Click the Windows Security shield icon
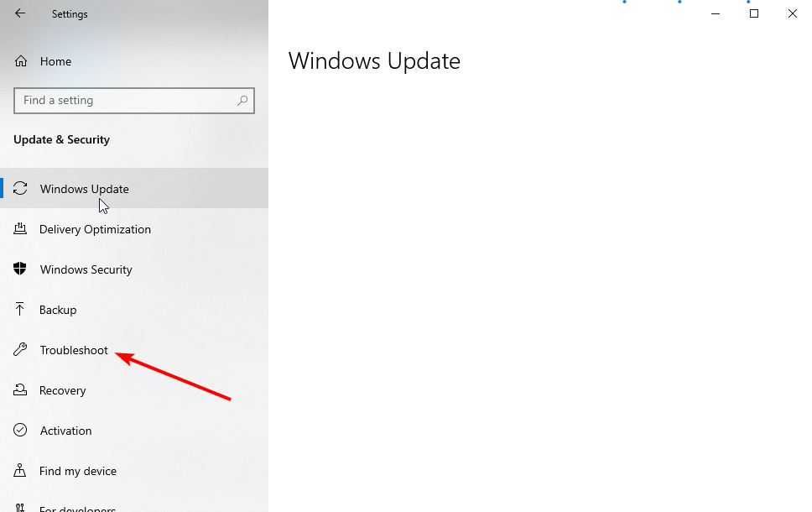This screenshot has height=512, width=812. point(19,269)
